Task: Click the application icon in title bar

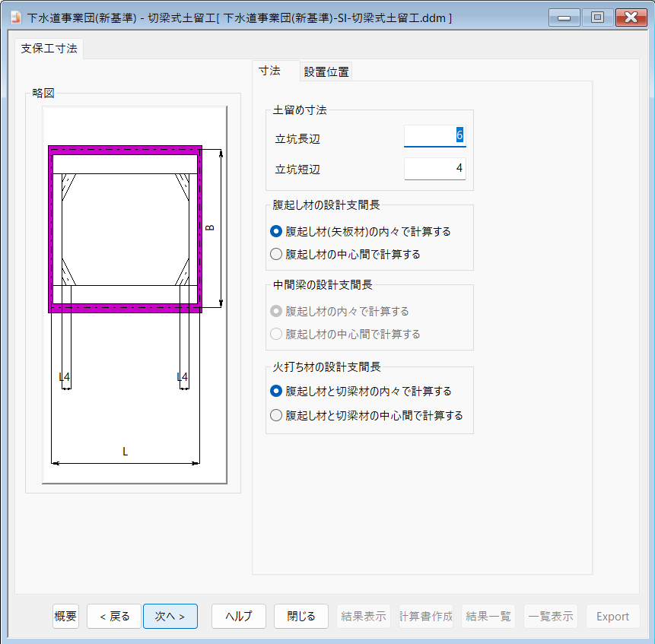Action: click(x=14, y=17)
